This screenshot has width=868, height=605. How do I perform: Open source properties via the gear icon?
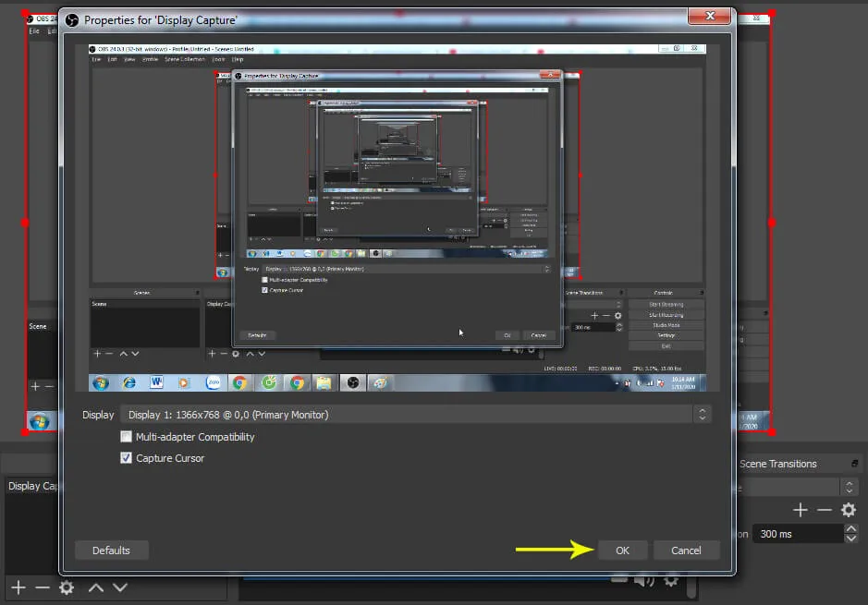[65, 587]
